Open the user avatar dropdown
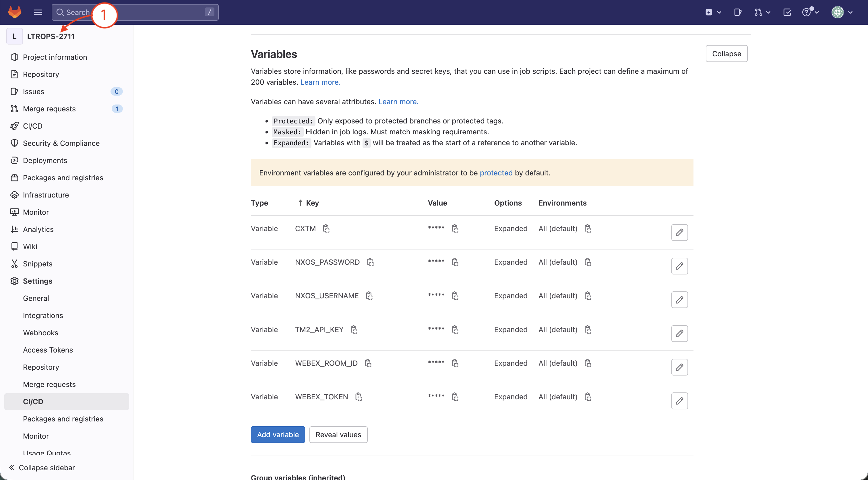The height and width of the screenshot is (480, 868). [x=842, y=12]
